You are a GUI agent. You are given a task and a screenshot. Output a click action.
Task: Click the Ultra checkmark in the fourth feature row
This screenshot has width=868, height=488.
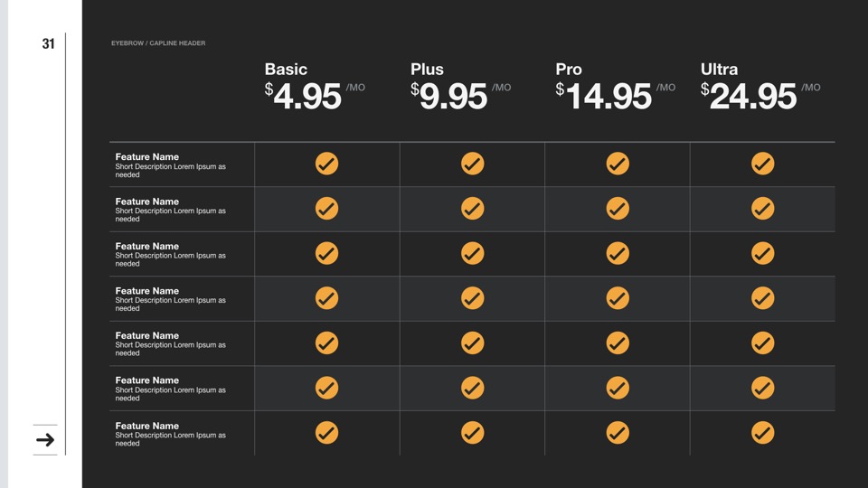pyautogui.click(x=762, y=298)
